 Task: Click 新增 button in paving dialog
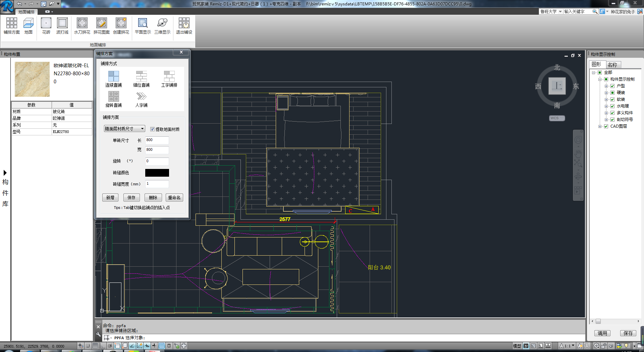110,197
